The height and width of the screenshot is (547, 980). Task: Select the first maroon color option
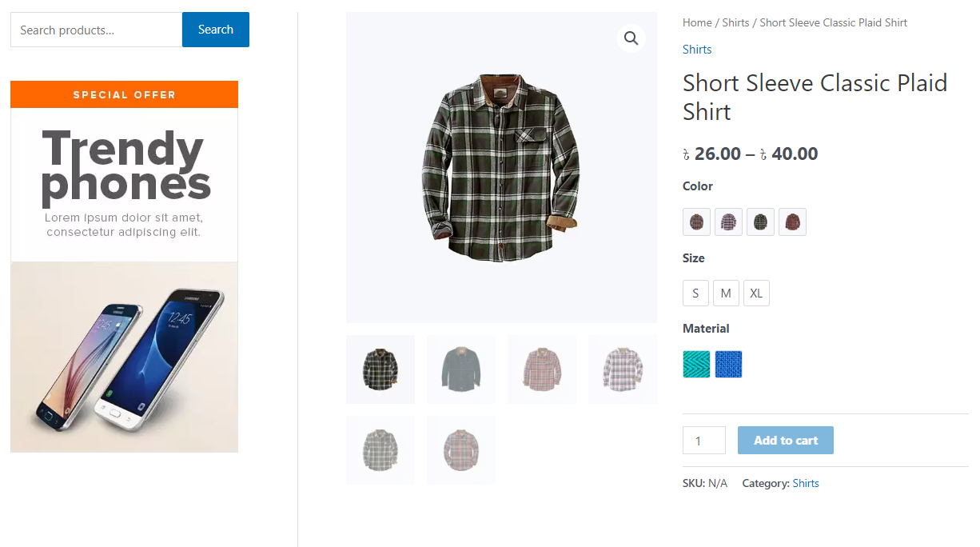(696, 222)
